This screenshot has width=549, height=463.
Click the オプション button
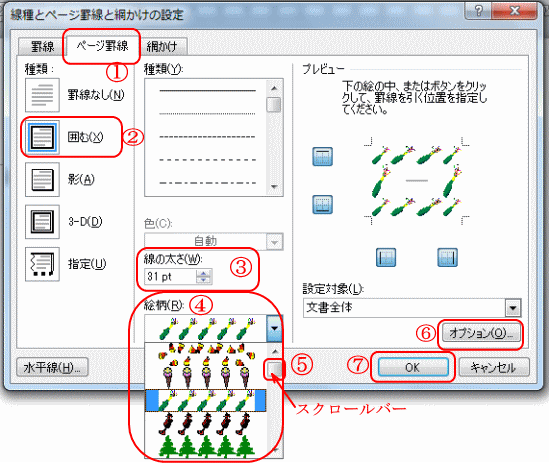[481, 333]
